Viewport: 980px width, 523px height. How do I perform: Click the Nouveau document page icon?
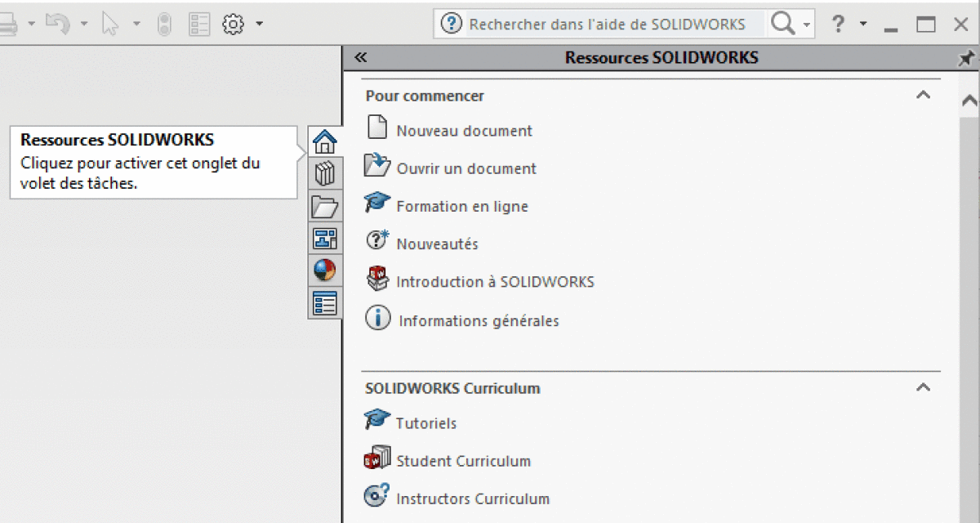tap(377, 128)
